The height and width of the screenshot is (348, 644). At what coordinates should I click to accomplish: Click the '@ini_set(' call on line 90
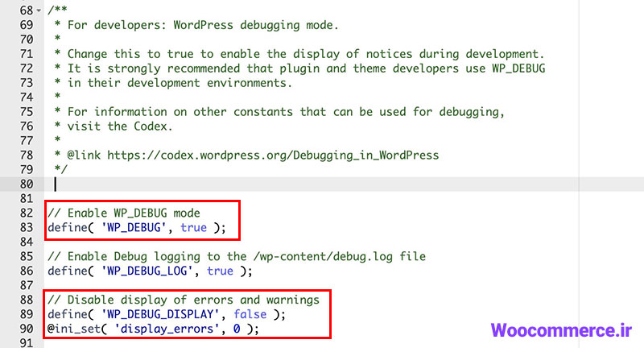point(77,329)
